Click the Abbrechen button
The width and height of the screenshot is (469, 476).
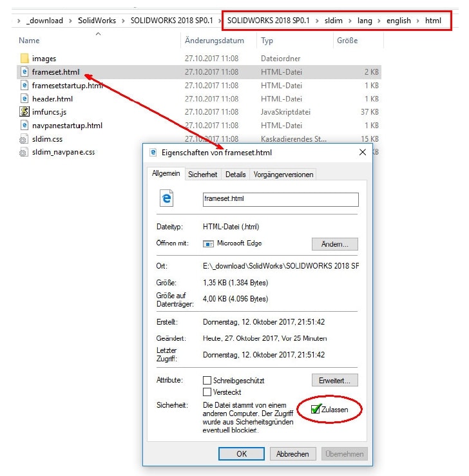292,454
